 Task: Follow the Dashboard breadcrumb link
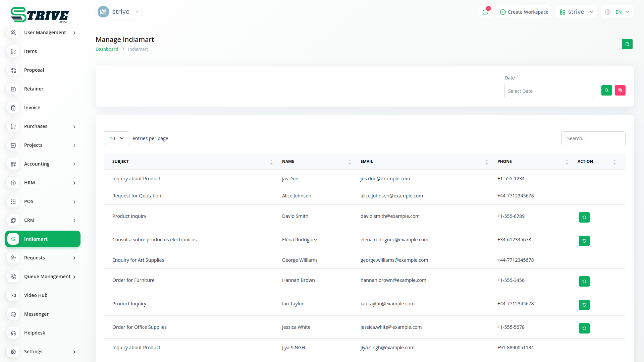pyautogui.click(x=107, y=49)
